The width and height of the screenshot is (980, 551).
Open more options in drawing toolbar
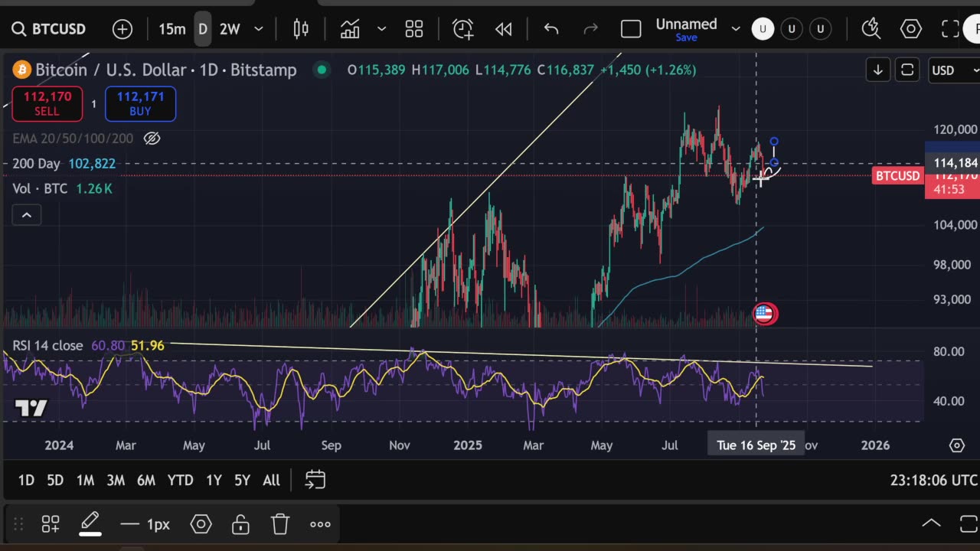pos(320,524)
